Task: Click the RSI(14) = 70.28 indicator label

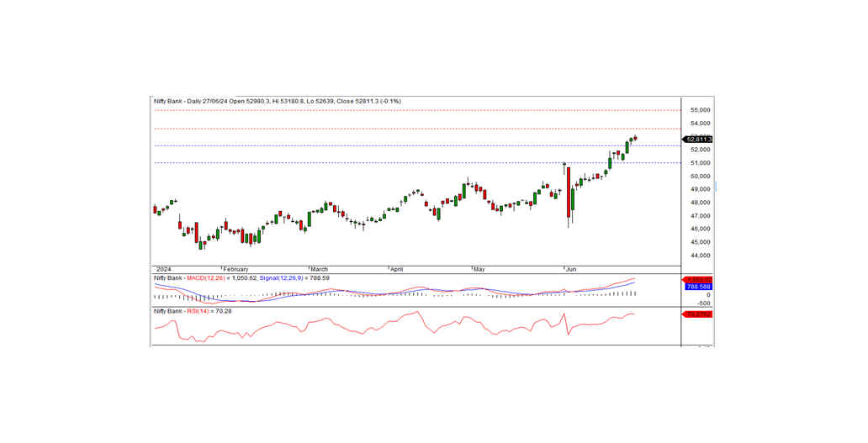Action: [209, 311]
